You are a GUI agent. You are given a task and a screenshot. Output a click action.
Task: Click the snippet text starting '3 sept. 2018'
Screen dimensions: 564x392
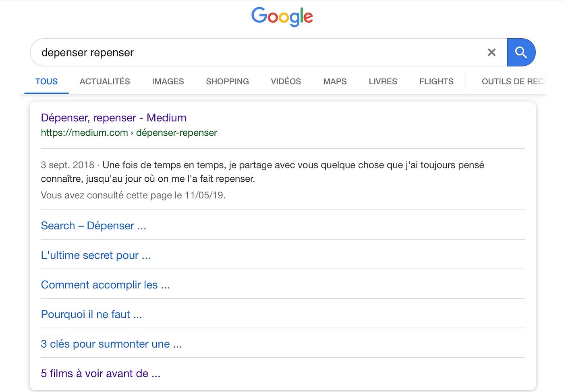262,172
